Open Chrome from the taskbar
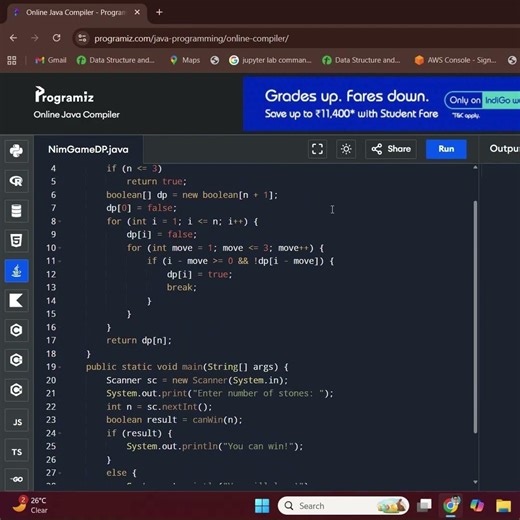The image size is (520, 520). pos(451,506)
